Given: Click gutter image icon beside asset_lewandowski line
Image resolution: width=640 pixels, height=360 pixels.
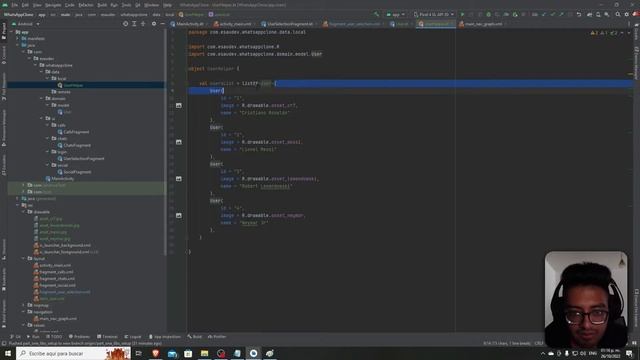Looking at the screenshot, I should coord(179,179).
